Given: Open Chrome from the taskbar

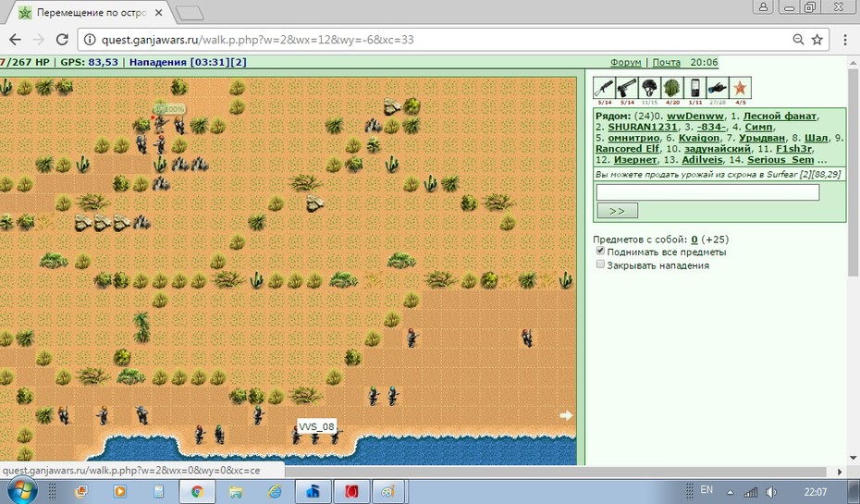Looking at the screenshot, I should [197, 491].
